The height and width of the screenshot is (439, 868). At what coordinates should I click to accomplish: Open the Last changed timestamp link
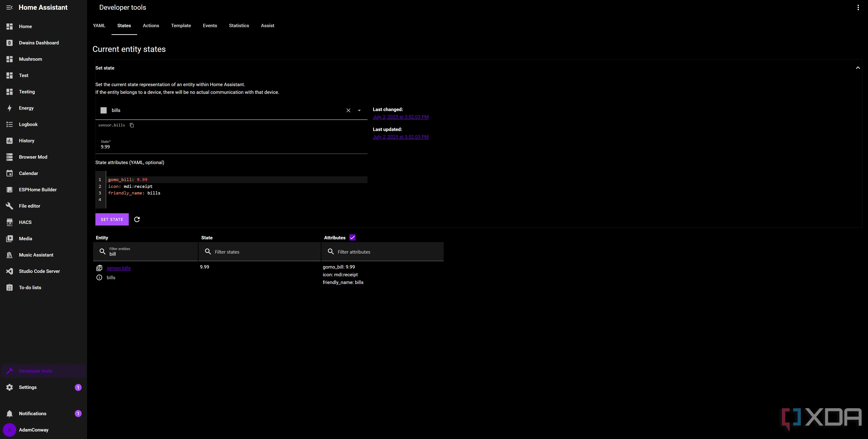coord(401,117)
